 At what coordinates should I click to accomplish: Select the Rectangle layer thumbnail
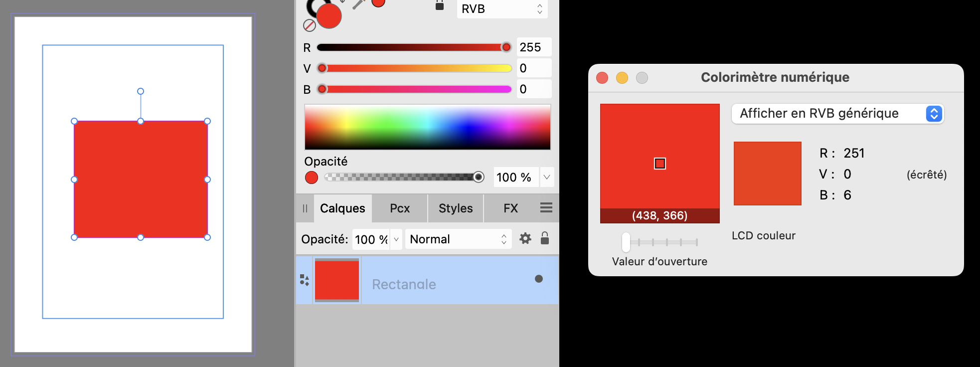point(337,280)
